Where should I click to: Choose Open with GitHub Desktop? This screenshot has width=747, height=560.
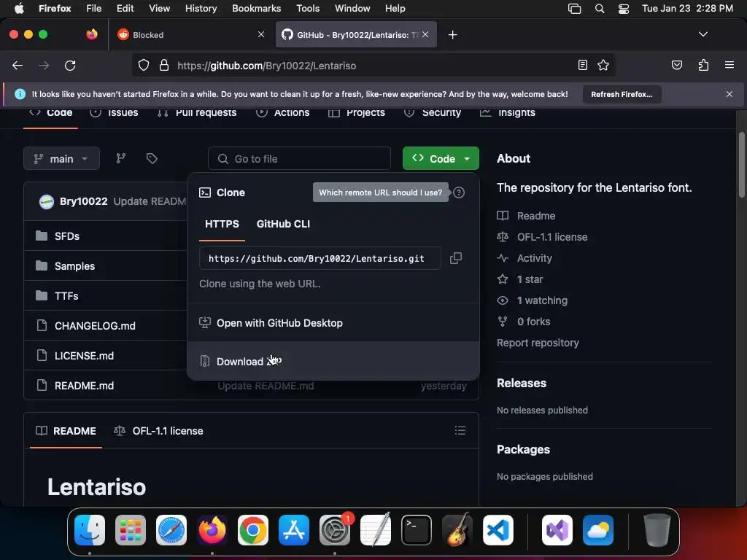point(333,323)
